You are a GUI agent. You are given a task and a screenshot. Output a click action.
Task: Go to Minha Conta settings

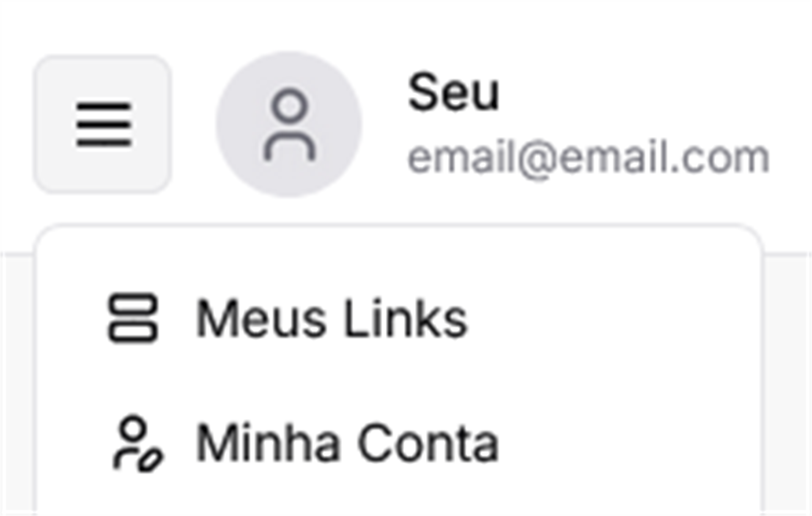tap(347, 443)
